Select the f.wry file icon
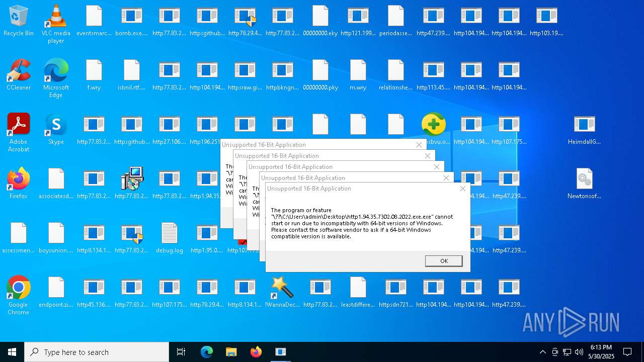 tap(94, 75)
